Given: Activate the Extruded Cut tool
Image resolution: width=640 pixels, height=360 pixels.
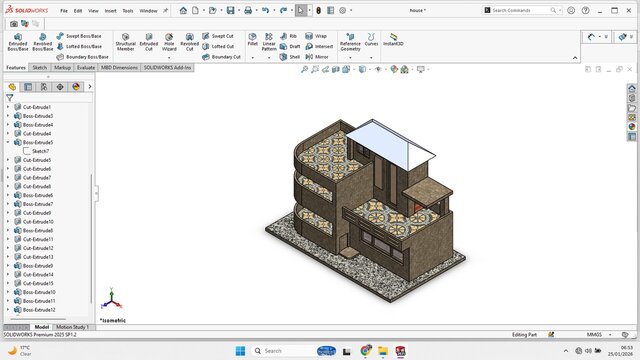Looking at the screenshot, I should pyautogui.click(x=149, y=42).
